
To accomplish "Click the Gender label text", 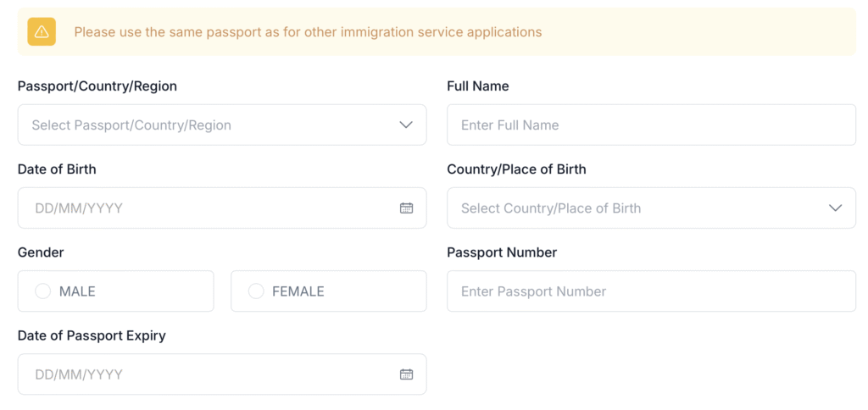I will pos(41,252).
